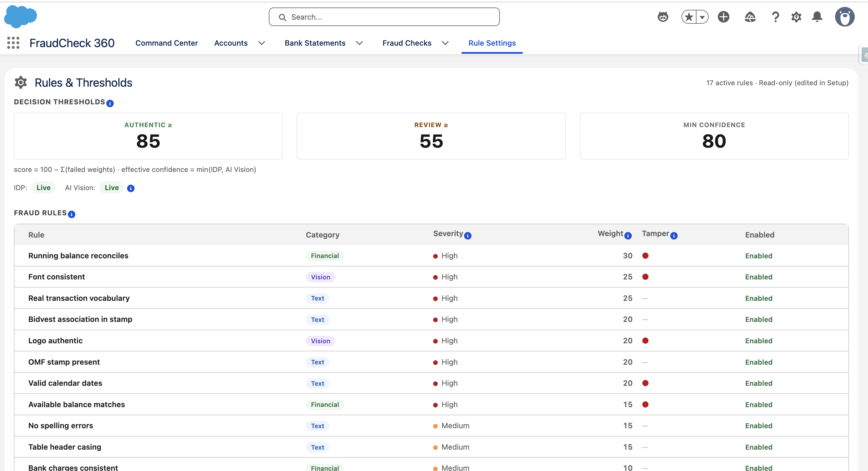Click Enabled status for Real transaction vocabulary
This screenshot has width=868, height=471.
pos(759,298)
